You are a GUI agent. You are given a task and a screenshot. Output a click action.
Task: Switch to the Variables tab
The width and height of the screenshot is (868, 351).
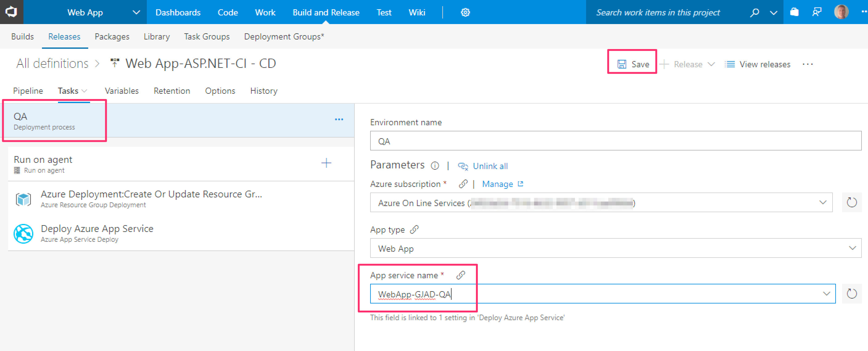click(121, 91)
